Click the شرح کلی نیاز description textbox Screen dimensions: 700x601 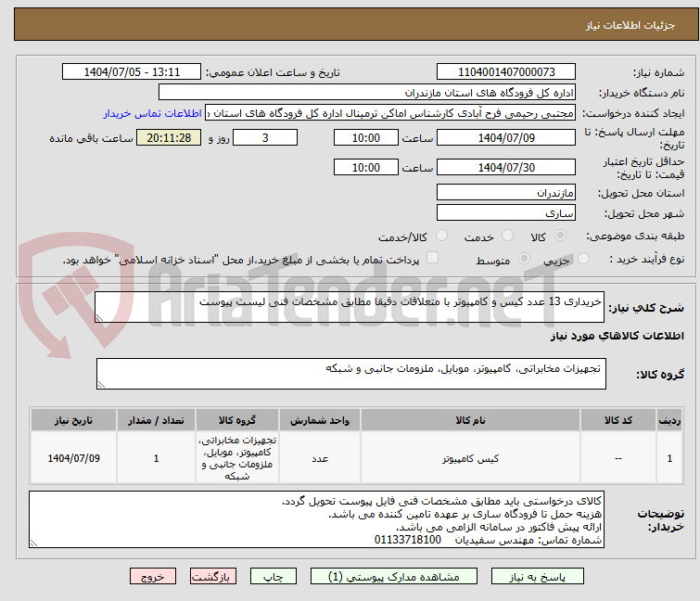click(350, 307)
